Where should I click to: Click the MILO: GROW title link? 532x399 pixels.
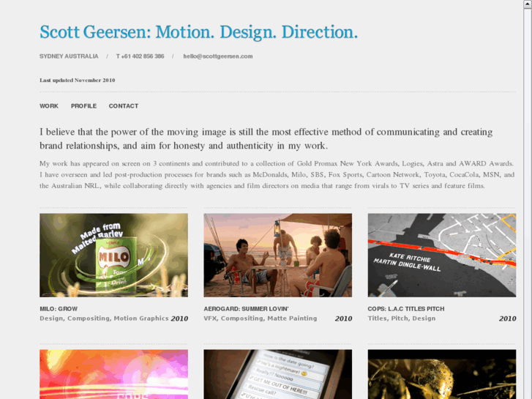[59, 309]
